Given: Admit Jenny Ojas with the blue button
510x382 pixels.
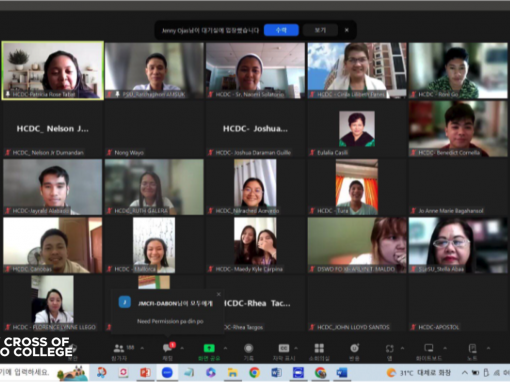Looking at the screenshot, I should coord(281,30).
